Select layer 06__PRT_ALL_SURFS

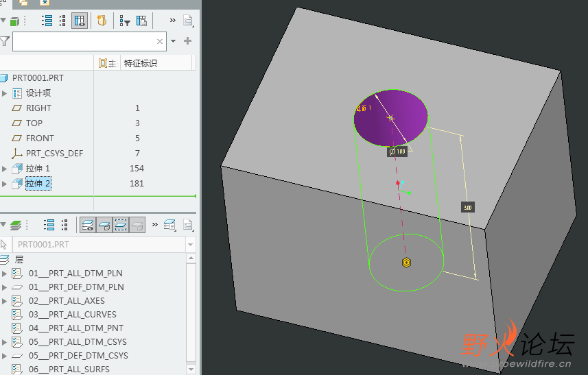[69, 370]
